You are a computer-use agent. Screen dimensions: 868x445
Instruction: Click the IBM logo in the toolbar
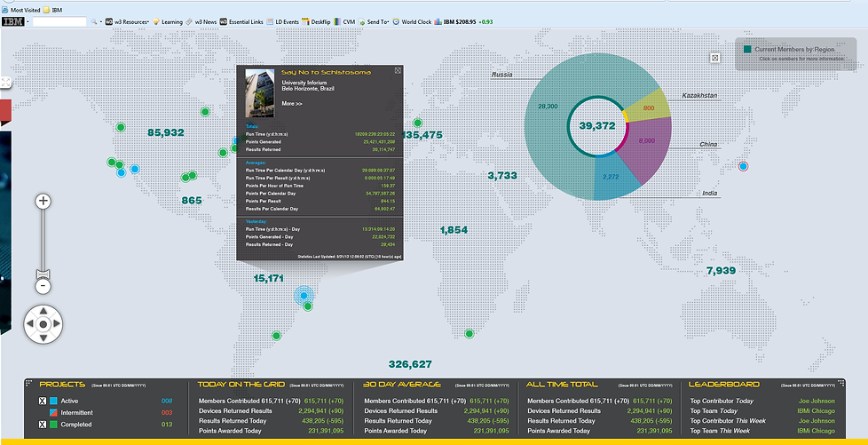(x=12, y=21)
